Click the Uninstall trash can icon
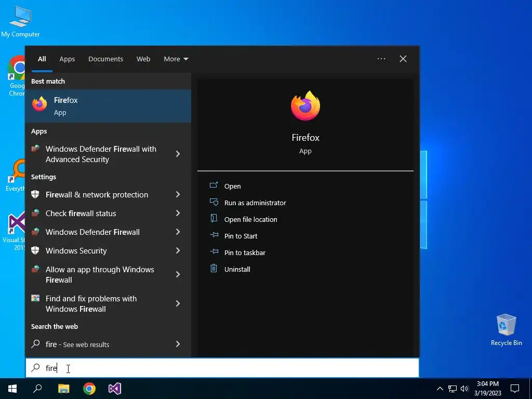Viewport: 532px width, 399px height. [x=214, y=268]
